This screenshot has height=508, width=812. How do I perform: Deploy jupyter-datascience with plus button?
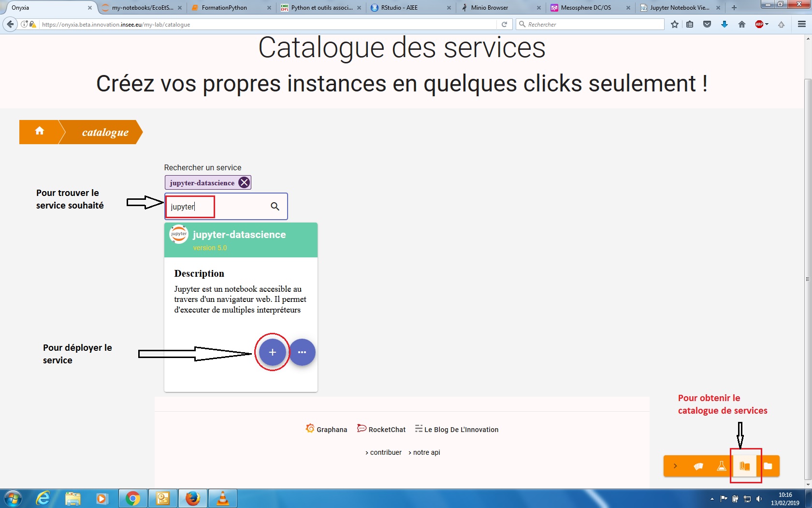[272, 352]
